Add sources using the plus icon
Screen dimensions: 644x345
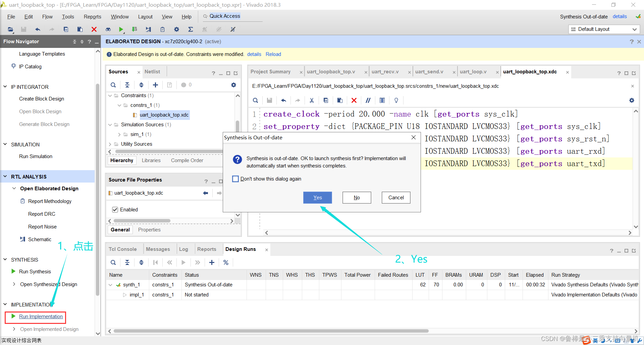click(x=155, y=85)
